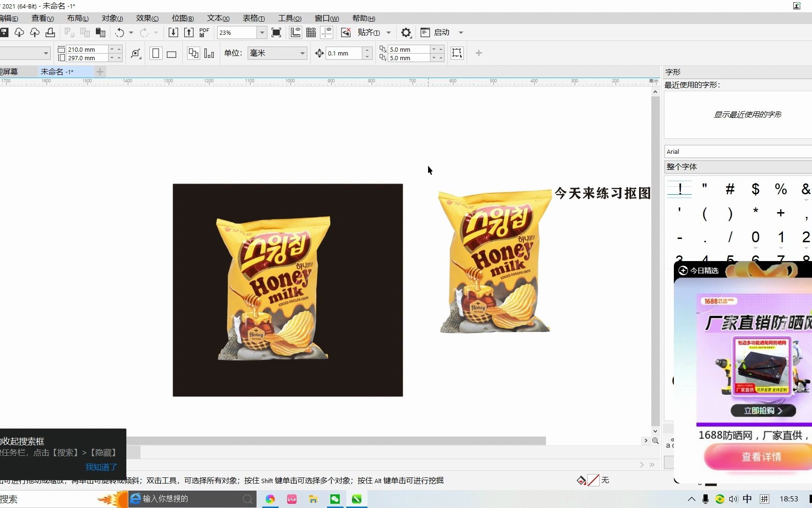Click the Redo arrow icon
This screenshot has height=508, width=812.
144,32
